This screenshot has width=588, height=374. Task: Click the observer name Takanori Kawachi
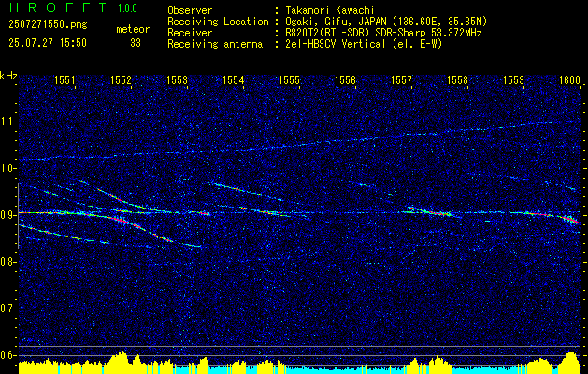pos(330,10)
